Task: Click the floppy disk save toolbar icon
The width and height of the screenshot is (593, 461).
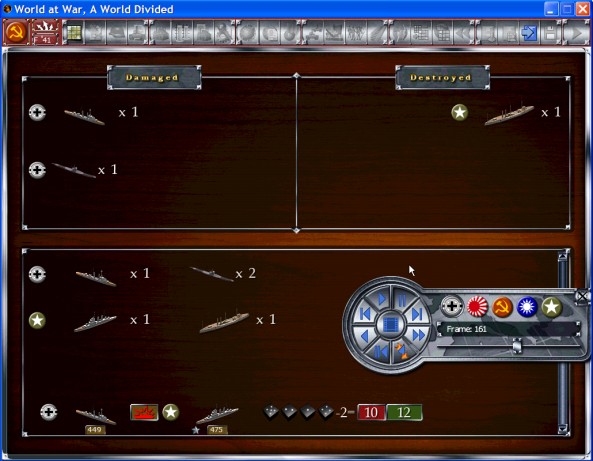Action: [551, 33]
